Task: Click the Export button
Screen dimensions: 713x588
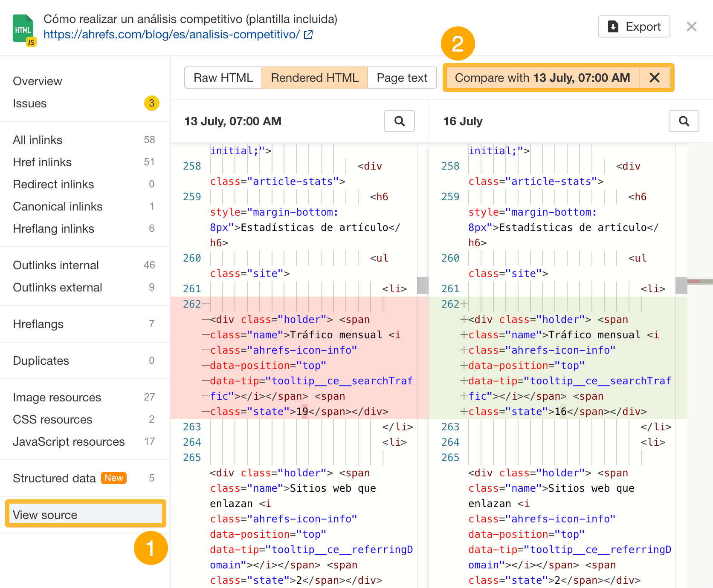Action: [634, 26]
